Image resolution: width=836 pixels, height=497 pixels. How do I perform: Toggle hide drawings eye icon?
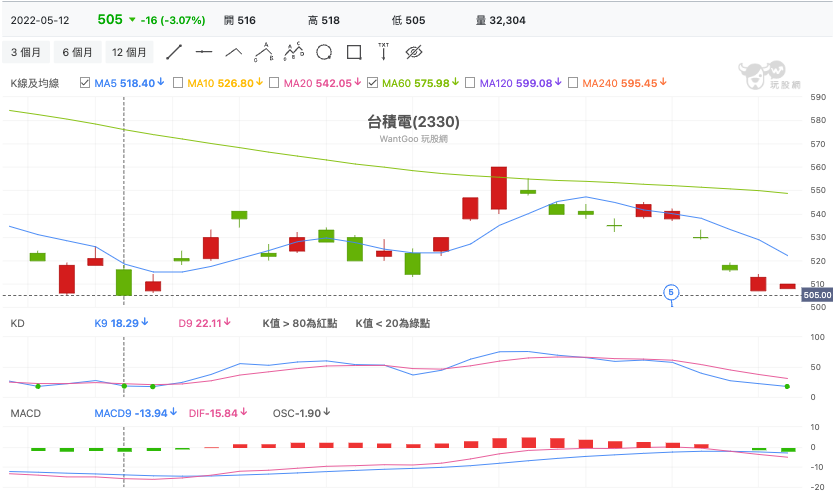pyautogui.click(x=414, y=52)
